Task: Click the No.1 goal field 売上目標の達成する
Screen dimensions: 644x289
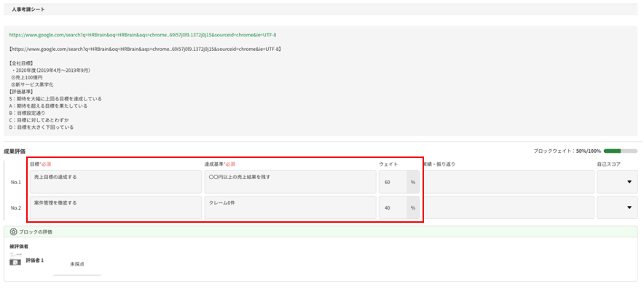Action: click(116, 182)
